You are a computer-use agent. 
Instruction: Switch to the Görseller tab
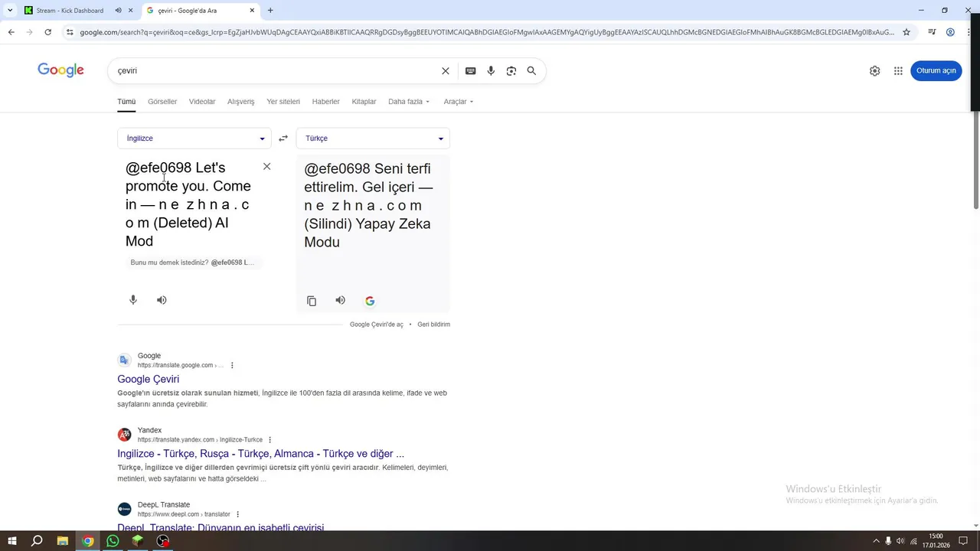[162, 102]
